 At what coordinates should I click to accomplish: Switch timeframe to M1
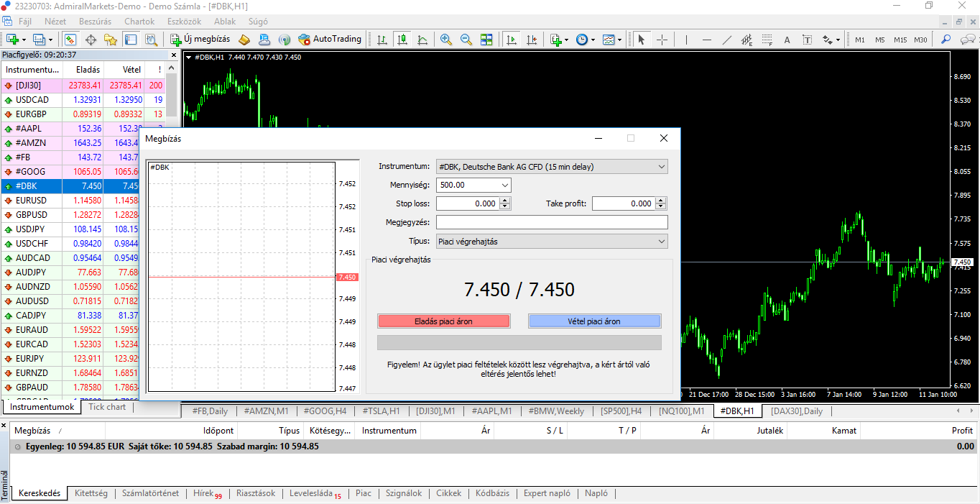tap(860, 40)
